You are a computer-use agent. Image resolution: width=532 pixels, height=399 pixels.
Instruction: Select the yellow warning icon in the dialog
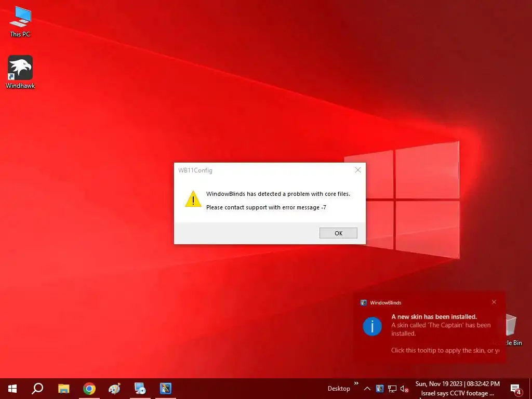click(193, 199)
